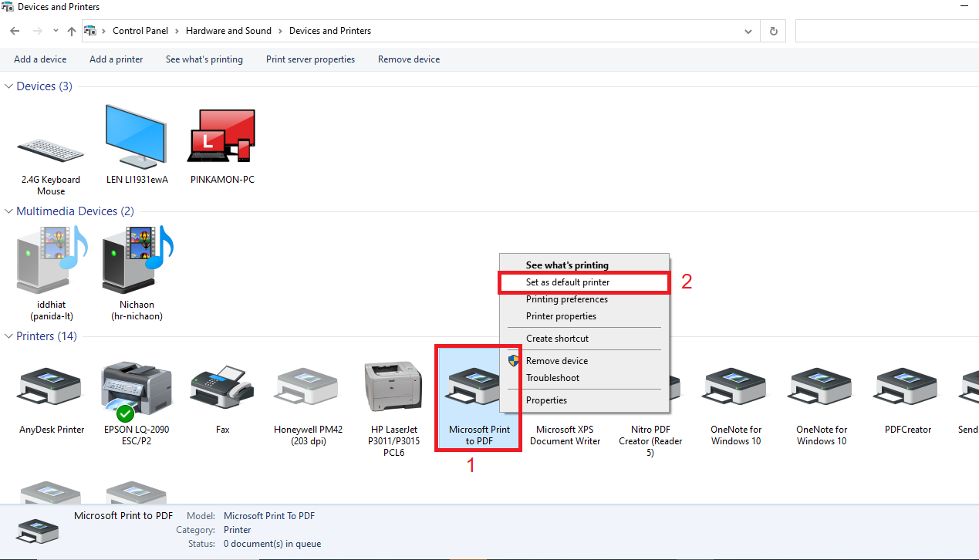Collapse the Multimedia Devices (2) group
The width and height of the screenshot is (979, 560).
9,211
